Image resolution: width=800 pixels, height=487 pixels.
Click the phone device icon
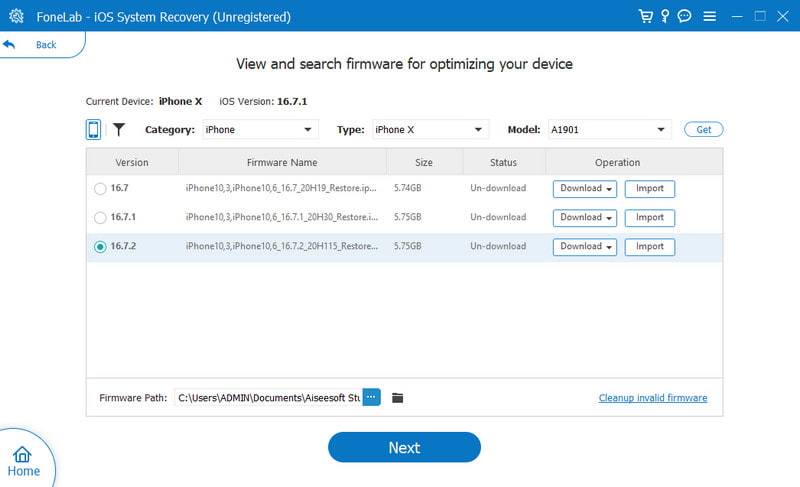[93, 130]
